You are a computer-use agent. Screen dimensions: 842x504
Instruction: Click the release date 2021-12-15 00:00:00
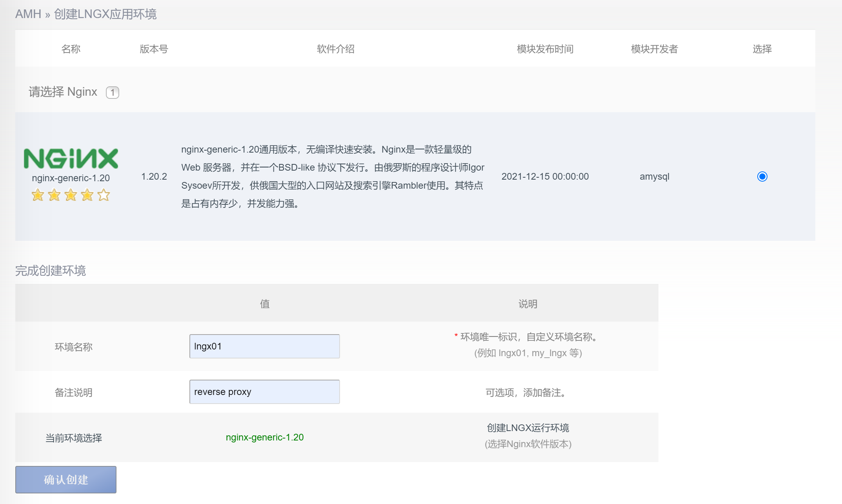point(545,176)
